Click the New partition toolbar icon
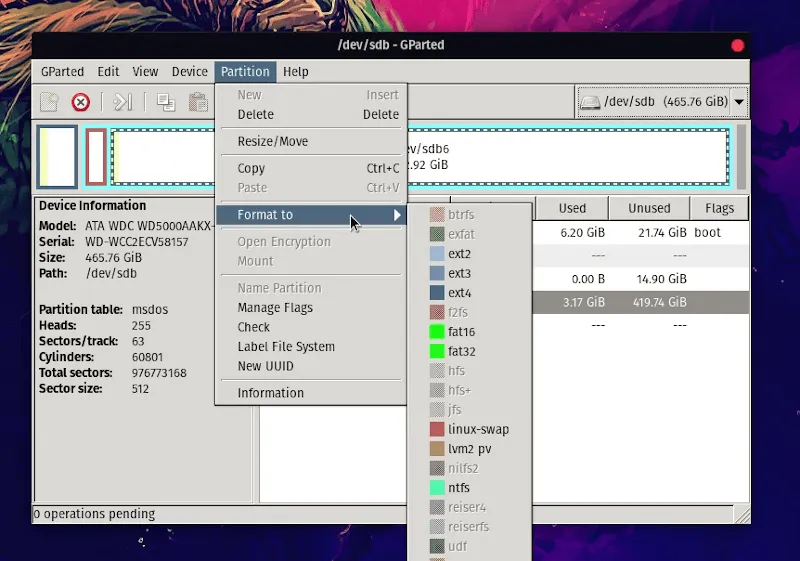800x561 pixels. 49,102
